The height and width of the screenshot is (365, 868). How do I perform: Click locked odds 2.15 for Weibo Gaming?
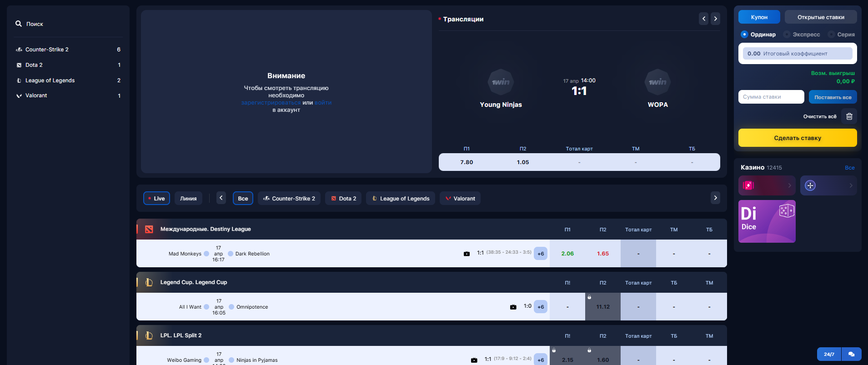click(567, 356)
